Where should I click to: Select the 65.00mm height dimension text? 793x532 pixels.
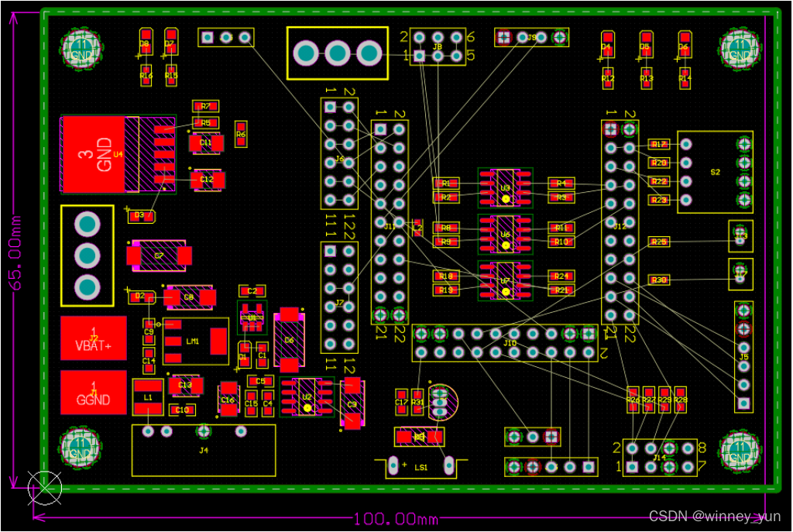tap(15, 253)
